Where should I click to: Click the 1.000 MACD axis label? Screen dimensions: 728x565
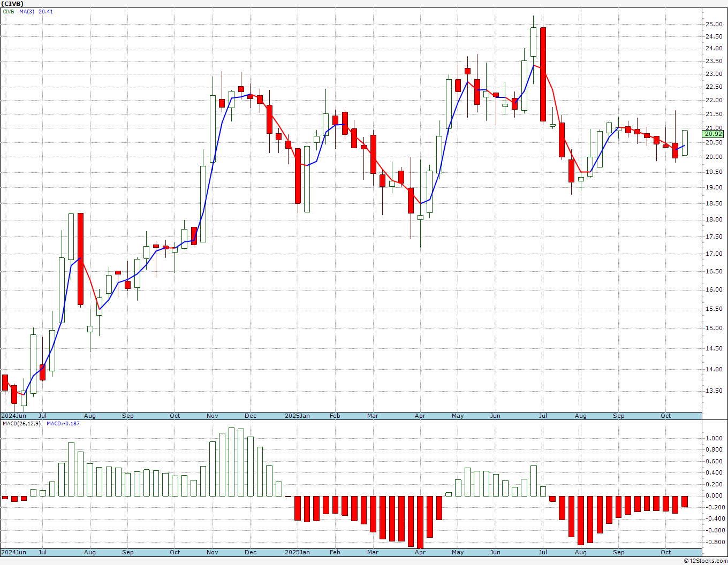point(715,438)
